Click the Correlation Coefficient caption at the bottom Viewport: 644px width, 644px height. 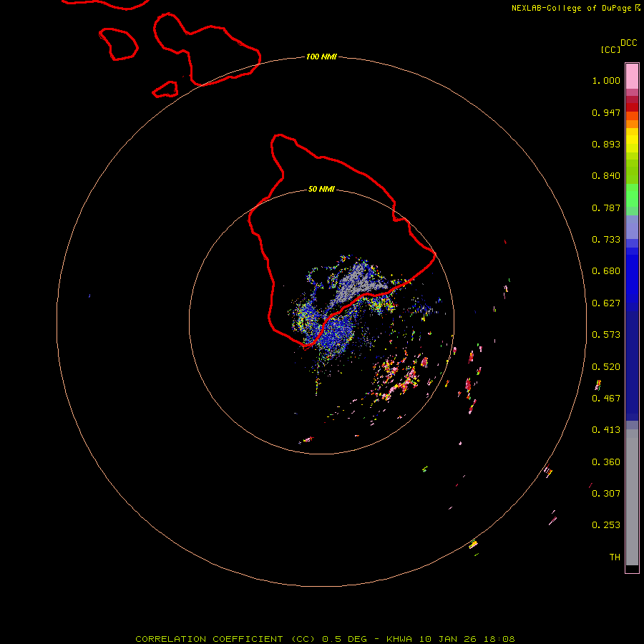click(x=325, y=639)
